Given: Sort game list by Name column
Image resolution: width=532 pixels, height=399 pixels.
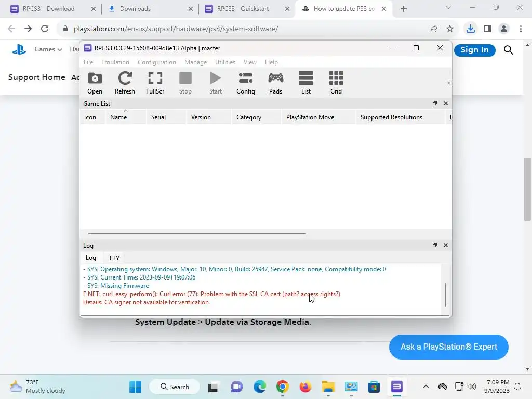Looking at the screenshot, I should (126, 117).
